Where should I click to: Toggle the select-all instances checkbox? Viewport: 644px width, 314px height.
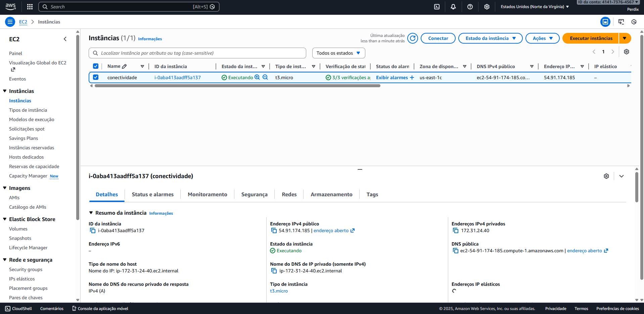pos(96,66)
